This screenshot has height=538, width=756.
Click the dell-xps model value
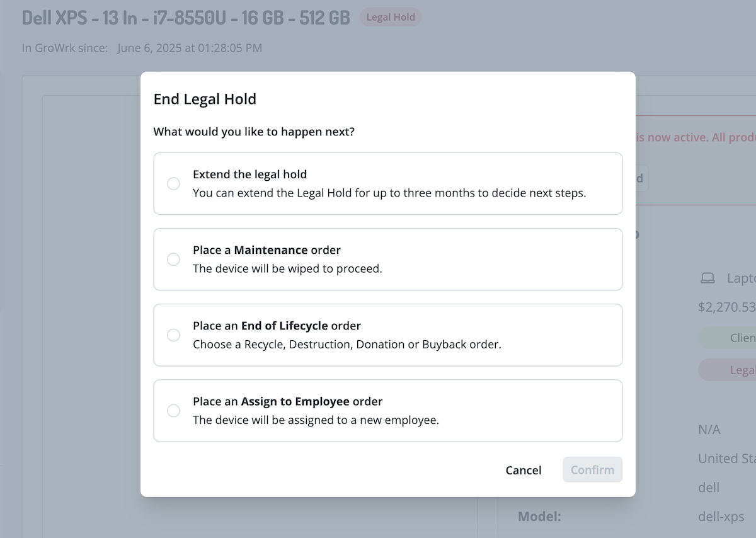(x=721, y=517)
